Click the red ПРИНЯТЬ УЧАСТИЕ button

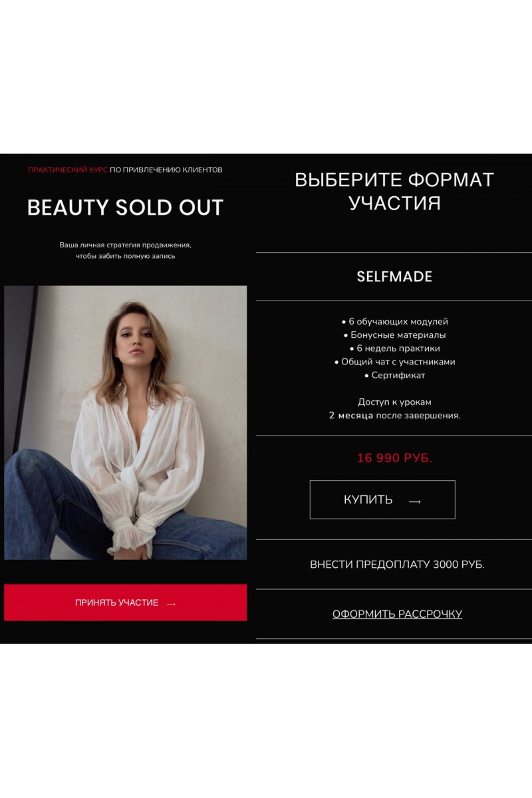coord(125,602)
